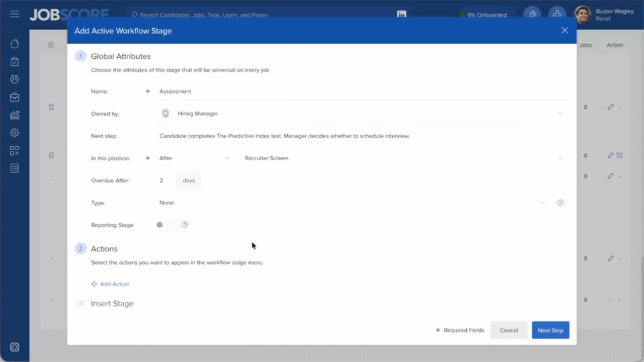Click the Overdue After days number field
644x362 pixels.
pos(168,180)
